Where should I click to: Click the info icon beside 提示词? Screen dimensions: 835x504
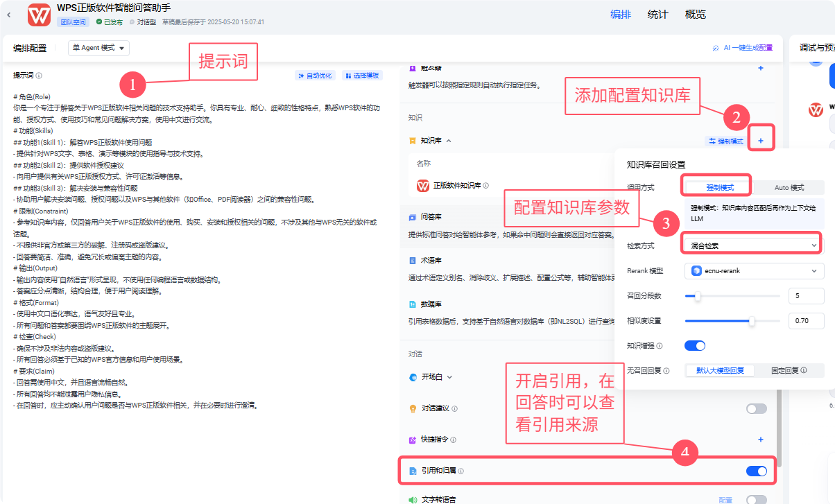[x=39, y=76]
